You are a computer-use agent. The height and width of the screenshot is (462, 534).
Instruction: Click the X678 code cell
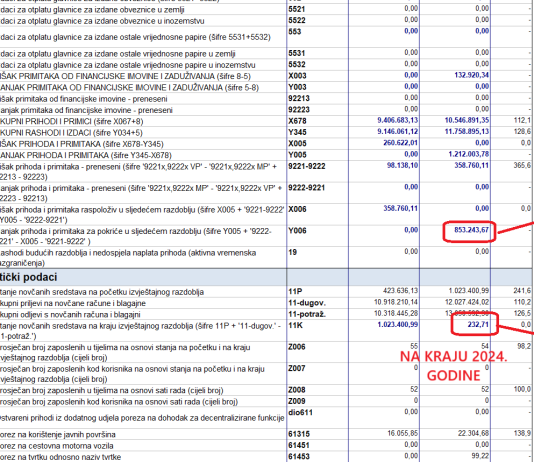(297, 121)
